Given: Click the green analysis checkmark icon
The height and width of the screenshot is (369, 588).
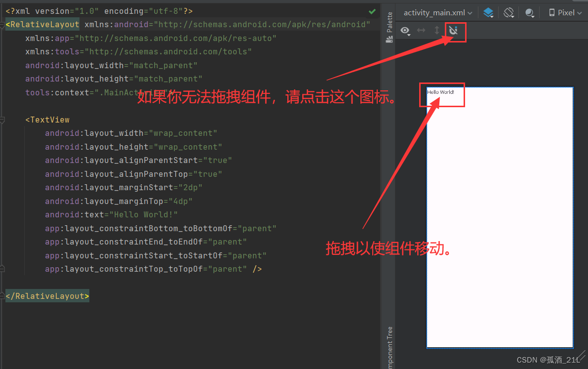Looking at the screenshot, I should 372,12.
